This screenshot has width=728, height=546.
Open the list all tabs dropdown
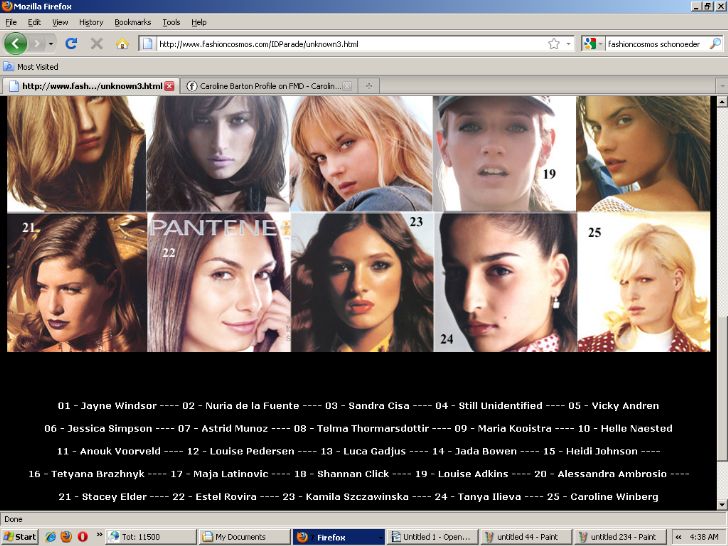[x=722, y=86]
